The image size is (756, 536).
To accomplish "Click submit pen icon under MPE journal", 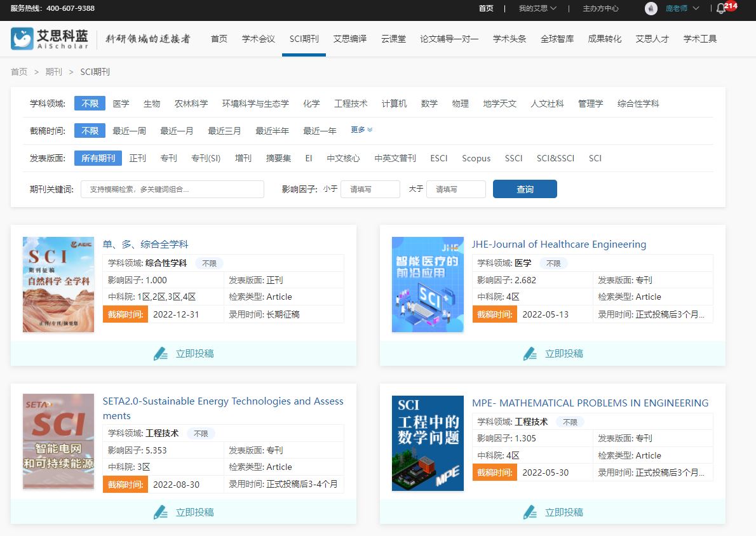I will click(x=530, y=513).
